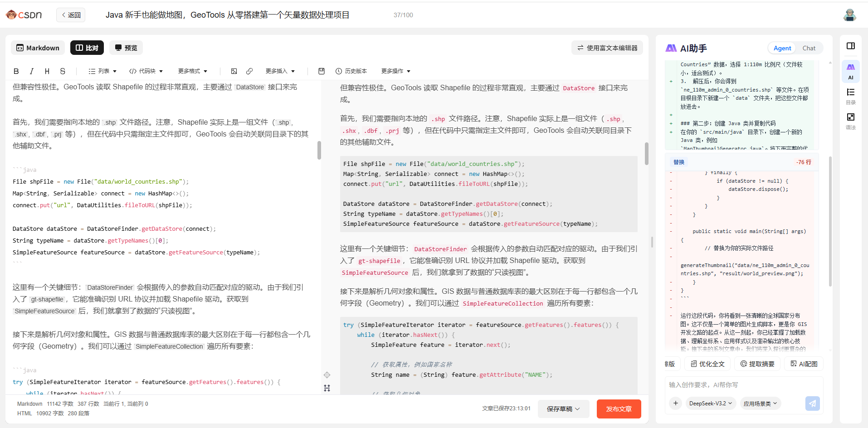Publish the article with 发布文章

tap(619, 409)
